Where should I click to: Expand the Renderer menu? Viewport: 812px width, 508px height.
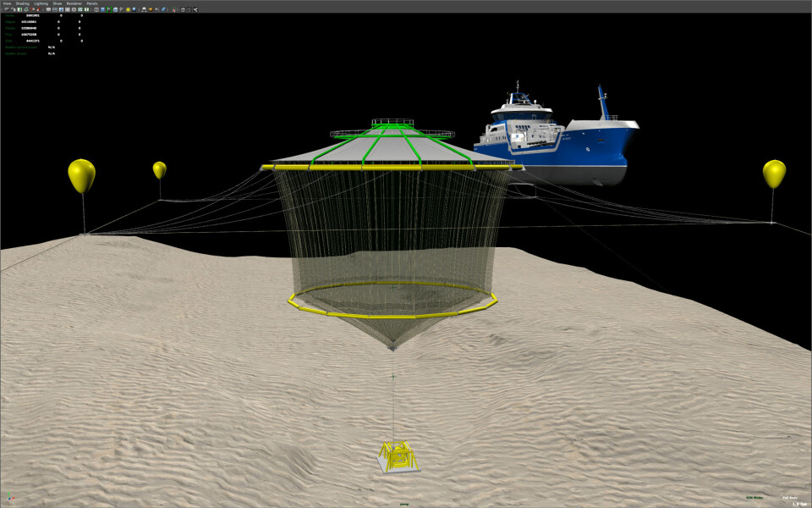click(x=74, y=3)
